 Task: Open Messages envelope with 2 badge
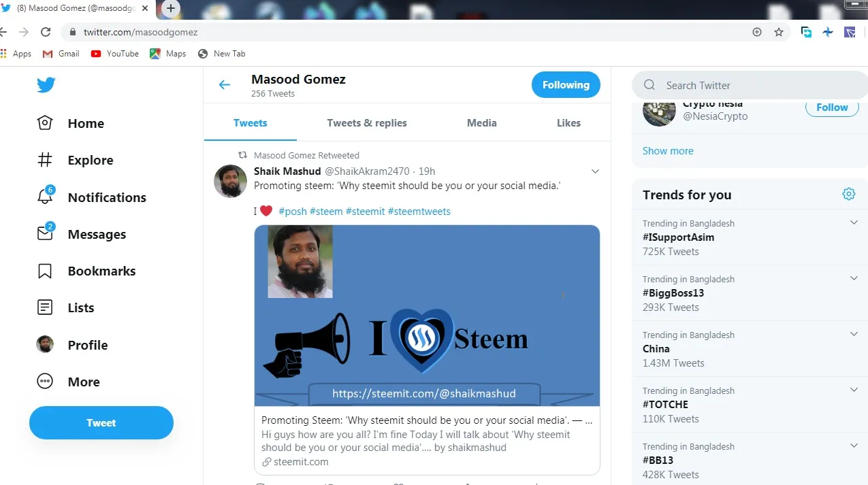(x=46, y=233)
